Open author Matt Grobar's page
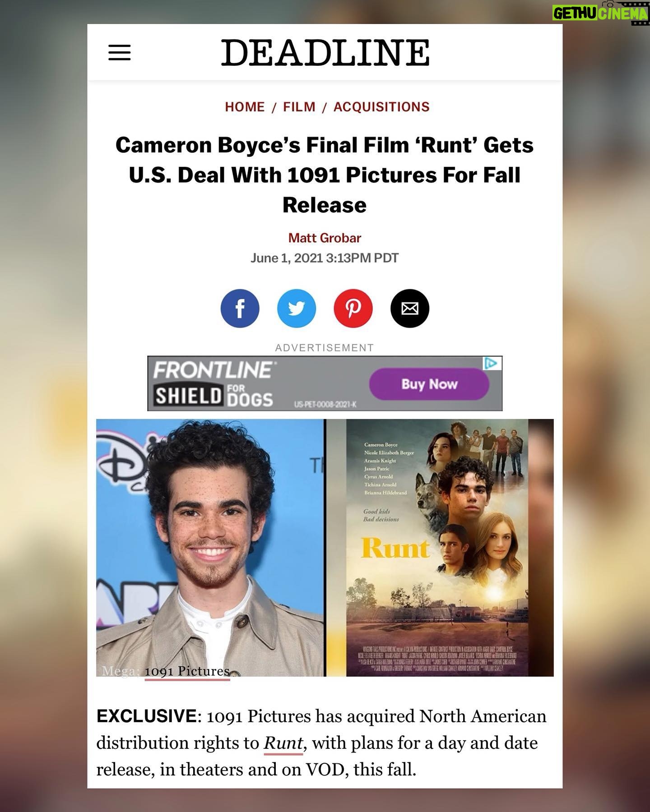Screen dimensions: 650x812 (x=325, y=238)
